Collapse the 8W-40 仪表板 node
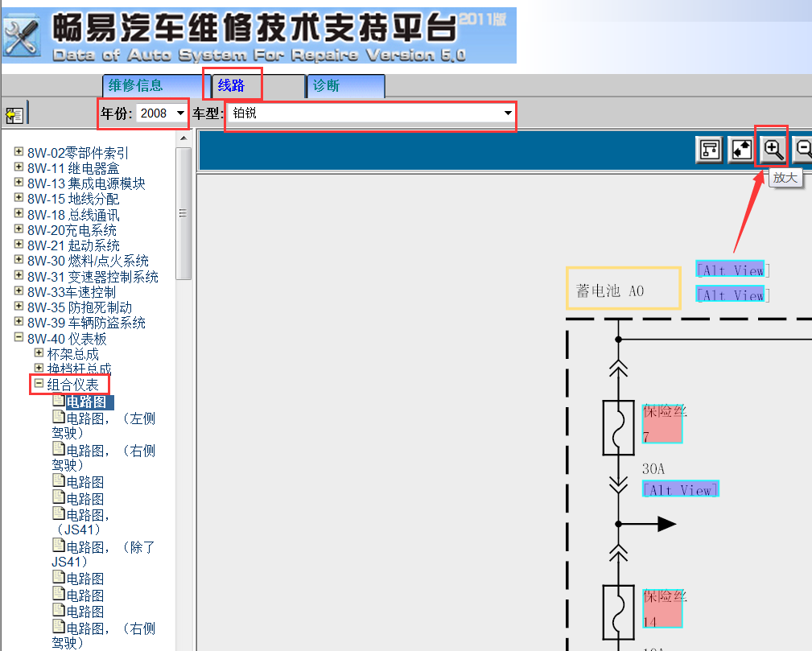The width and height of the screenshot is (812, 651). click(19, 337)
